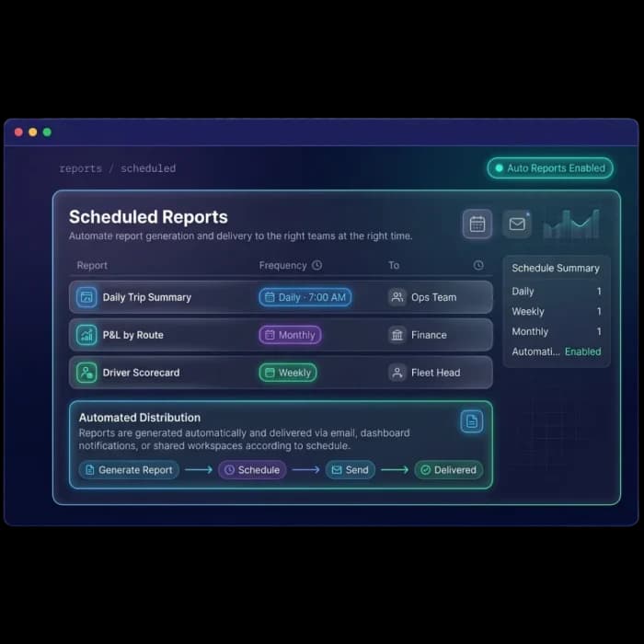Click the Generate Report step button

click(x=129, y=470)
